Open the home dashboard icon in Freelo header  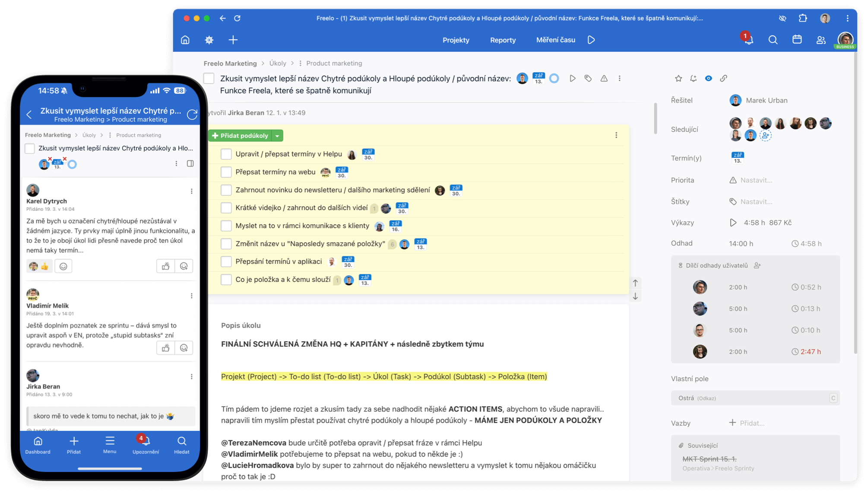[185, 40]
